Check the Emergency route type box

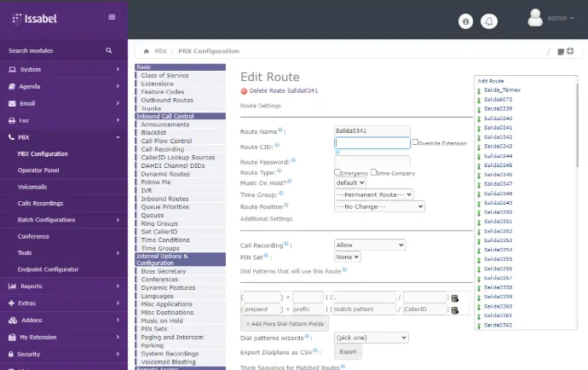click(x=338, y=172)
